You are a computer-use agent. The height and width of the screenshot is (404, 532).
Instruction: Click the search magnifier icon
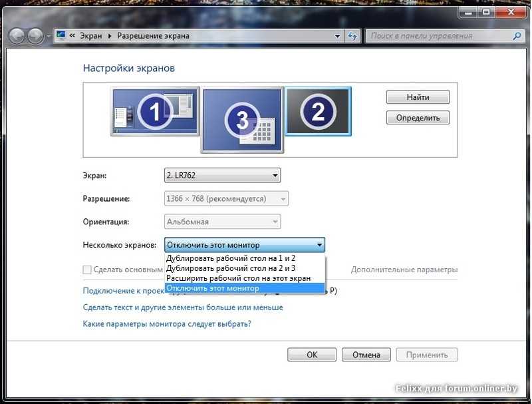coord(517,36)
